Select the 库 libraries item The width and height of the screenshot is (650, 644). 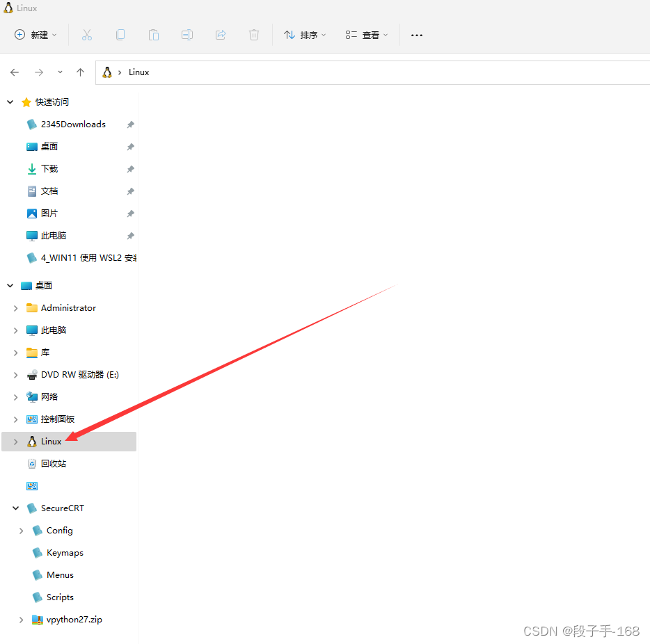pos(45,353)
